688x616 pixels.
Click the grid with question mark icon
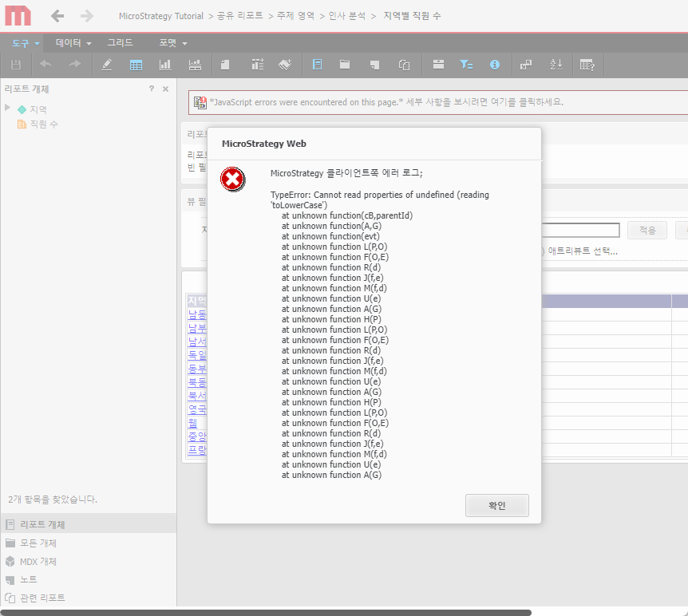point(587,65)
